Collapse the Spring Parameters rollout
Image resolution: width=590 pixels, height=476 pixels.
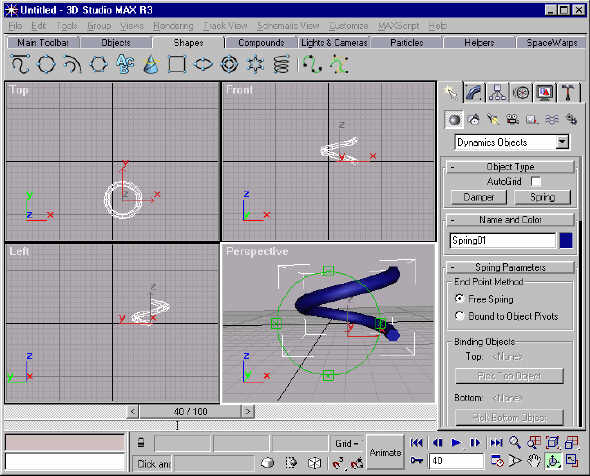(x=510, y=268)
